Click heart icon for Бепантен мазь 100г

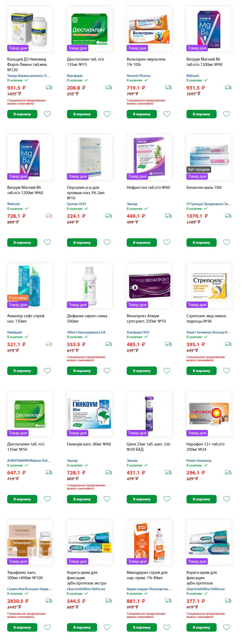pos(226,242)
